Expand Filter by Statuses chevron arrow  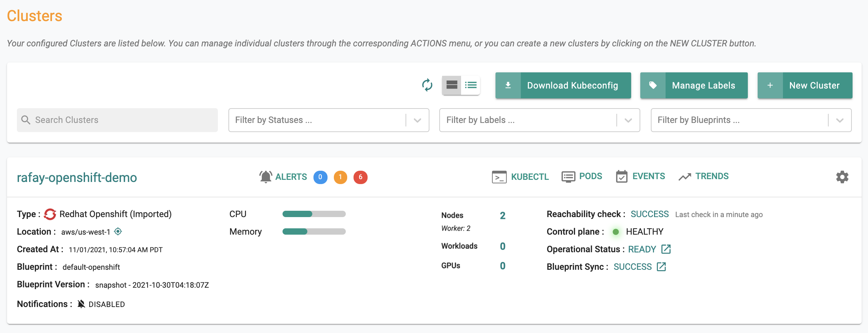(417, 120)
